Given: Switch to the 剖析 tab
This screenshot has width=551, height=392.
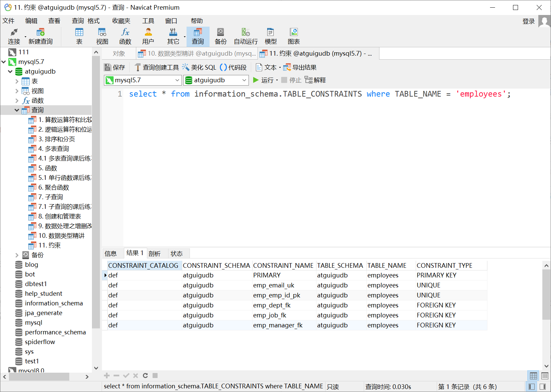Looking at the screenshot, I should point(155,254).
